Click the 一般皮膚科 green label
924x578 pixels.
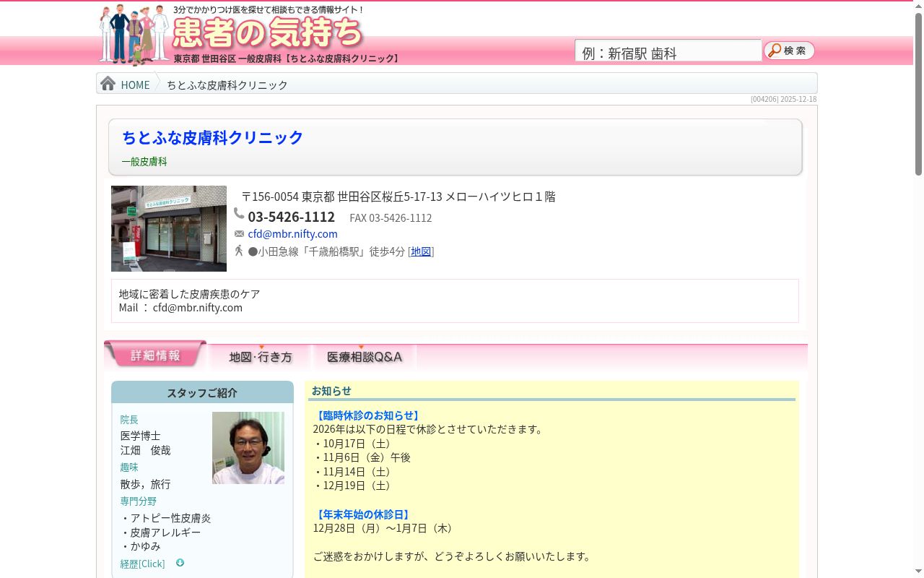[x=144, y=162]
